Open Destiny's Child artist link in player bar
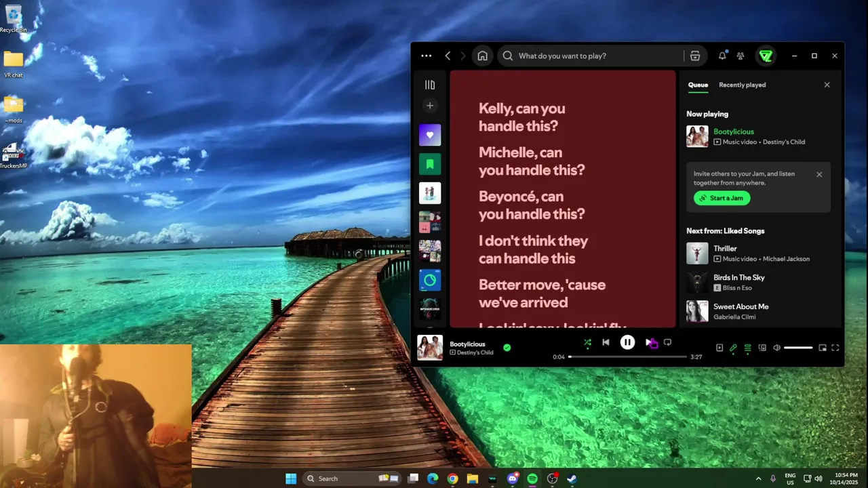This screenshot has width=868, height=488. pos(475,352)
